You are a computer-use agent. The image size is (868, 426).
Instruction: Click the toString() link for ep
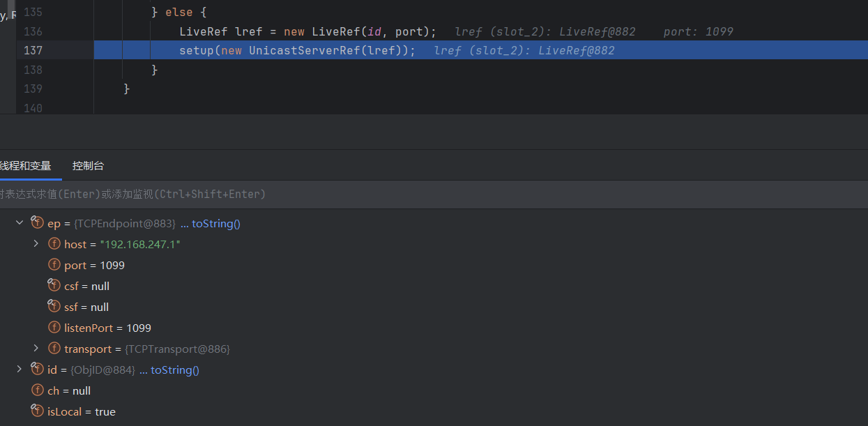coord(215,224)
